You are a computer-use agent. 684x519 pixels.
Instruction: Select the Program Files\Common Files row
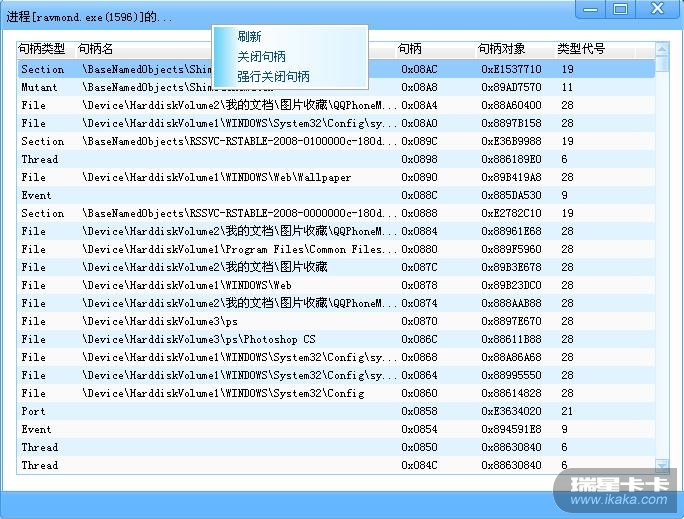tap(336, 249)
